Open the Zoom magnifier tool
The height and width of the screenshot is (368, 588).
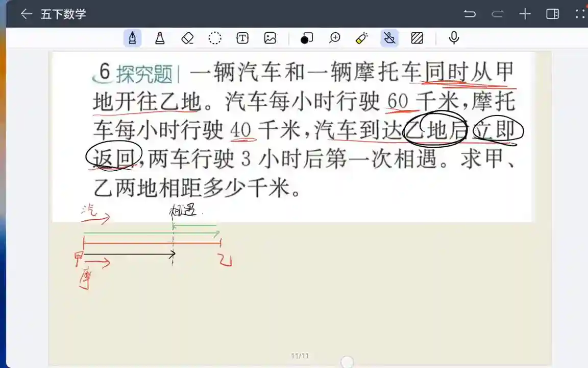(x=335, y=38)
